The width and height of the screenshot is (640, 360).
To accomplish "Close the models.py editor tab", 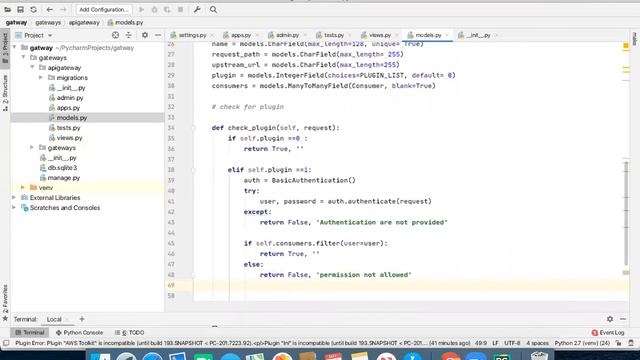I will (x=447, y=36).
